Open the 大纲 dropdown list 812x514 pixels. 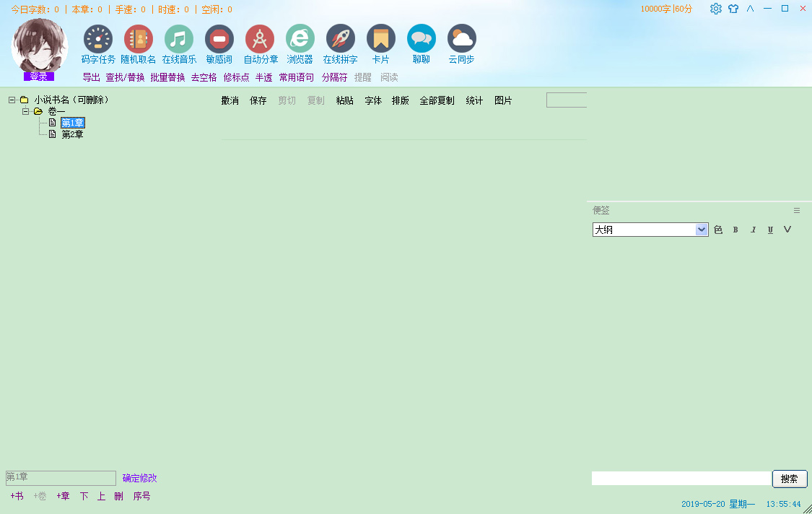coord(702,230)
